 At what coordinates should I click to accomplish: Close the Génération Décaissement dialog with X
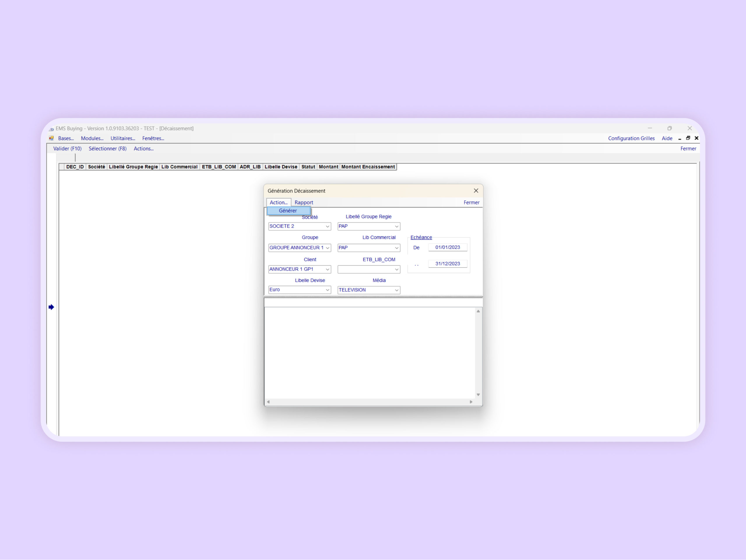point(476,191)
